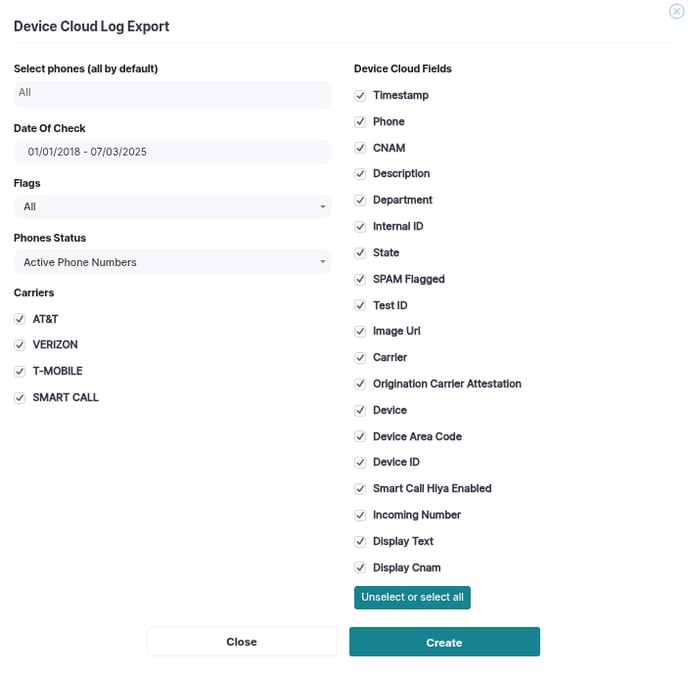Expand the Phones Status dropdown
688x674 pixels.
click(x=172, y=262)
